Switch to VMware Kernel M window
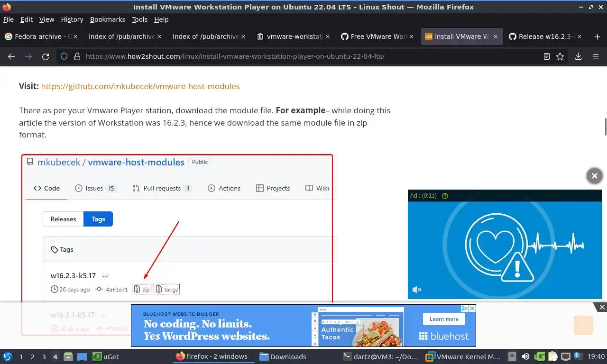Image resolution: width=607 pixels, height=364 pixels. (463, 356)
